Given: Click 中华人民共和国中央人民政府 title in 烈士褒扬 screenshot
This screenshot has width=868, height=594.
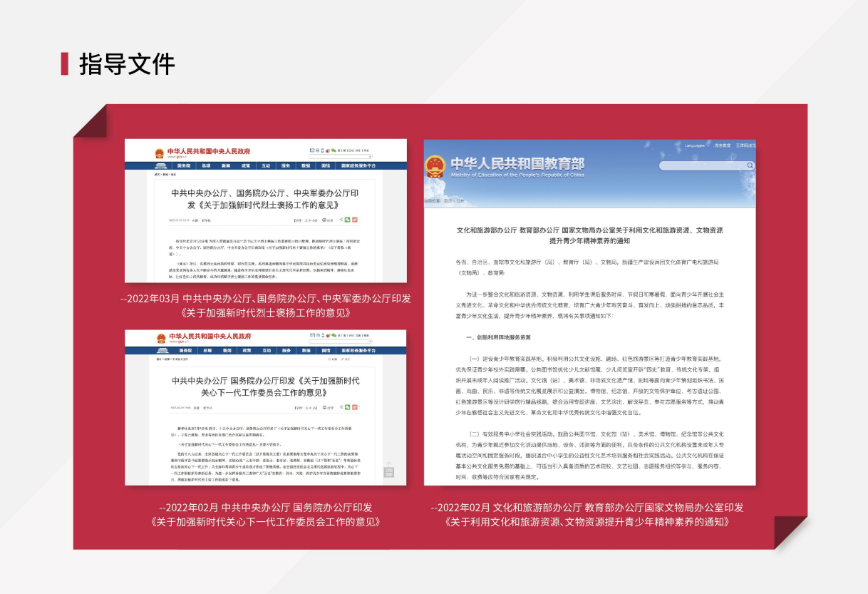Looking at the screenshot, I should coord(209,151).
